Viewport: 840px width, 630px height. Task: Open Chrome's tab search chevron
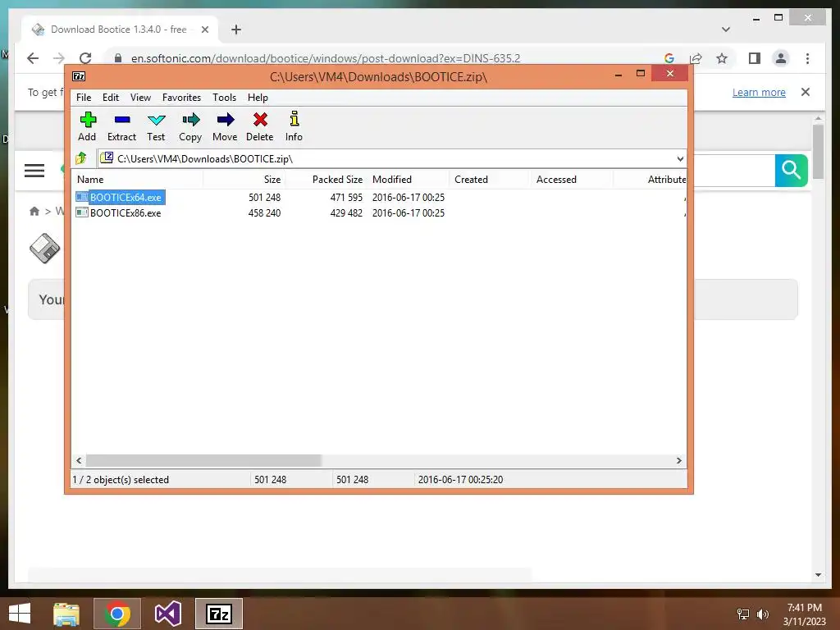click(726, 30)
